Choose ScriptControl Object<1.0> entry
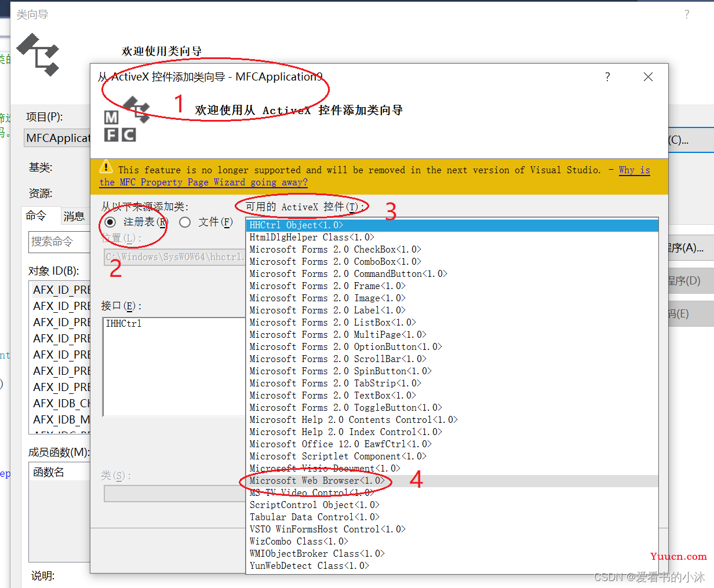This screenshot has width=714, height=588. click(x=314, y=505)
